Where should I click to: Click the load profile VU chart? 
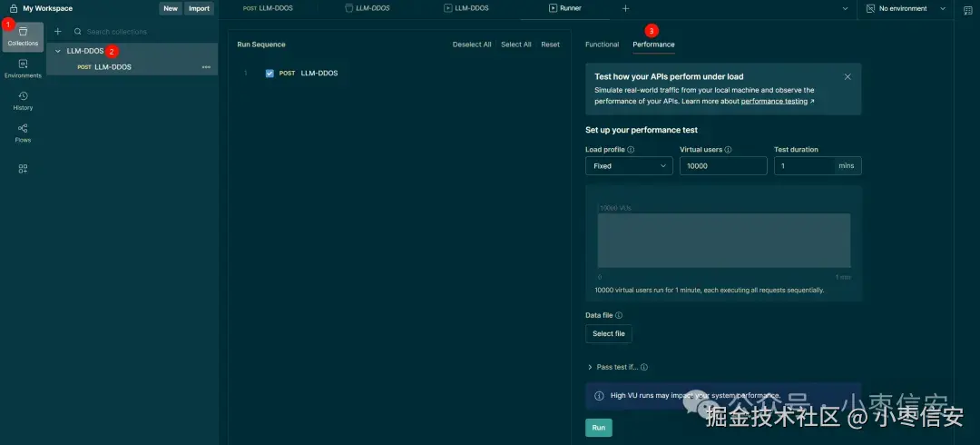click(x=724, y=241)
